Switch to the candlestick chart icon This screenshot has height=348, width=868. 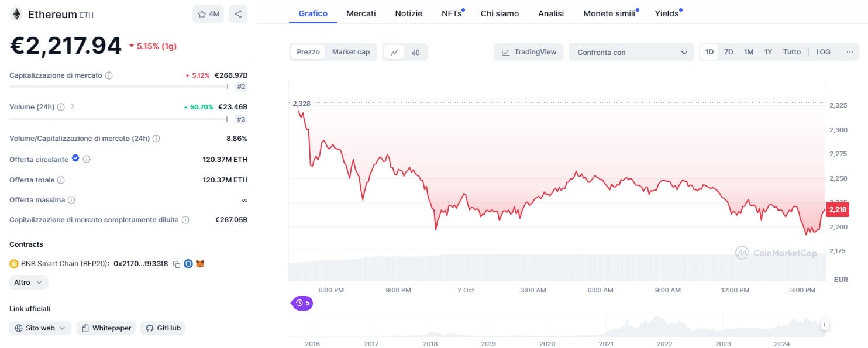[416, 52]
